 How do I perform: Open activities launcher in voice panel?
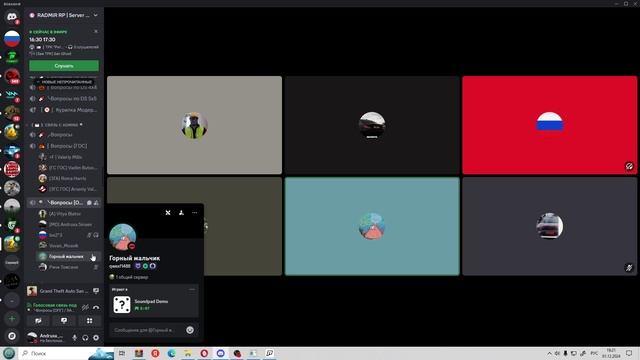tap(89, 321)
